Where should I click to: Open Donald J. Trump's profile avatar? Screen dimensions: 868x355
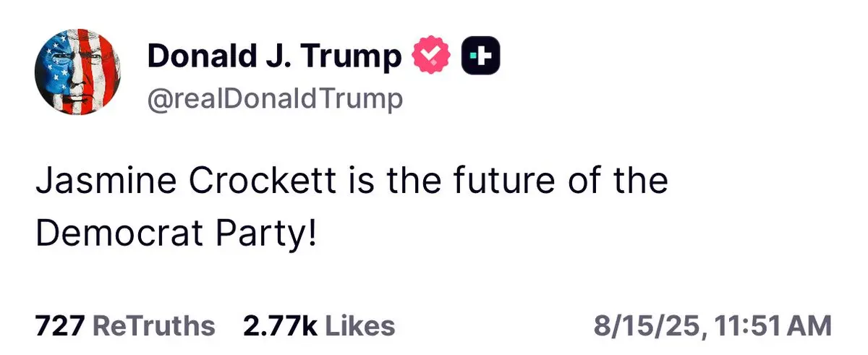coord(77,73)
